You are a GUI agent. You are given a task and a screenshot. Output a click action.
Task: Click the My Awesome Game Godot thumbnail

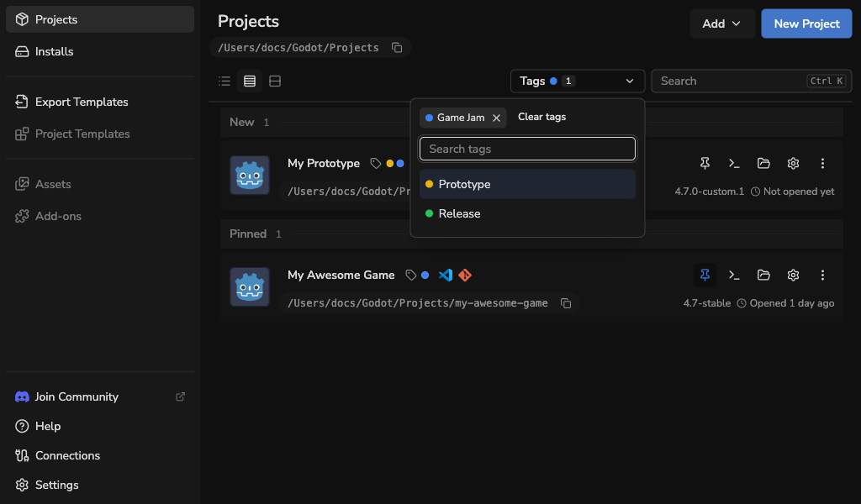click(x=250, y=286)
